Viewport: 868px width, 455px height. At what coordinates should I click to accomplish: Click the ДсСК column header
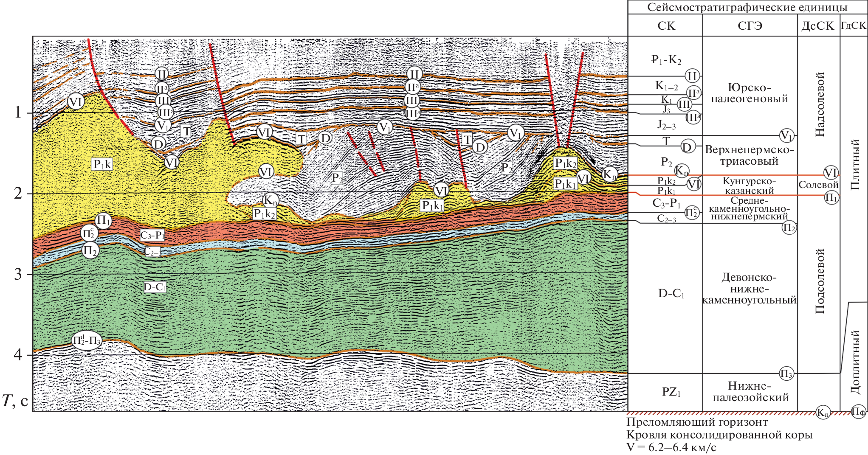tap(818, 26)
